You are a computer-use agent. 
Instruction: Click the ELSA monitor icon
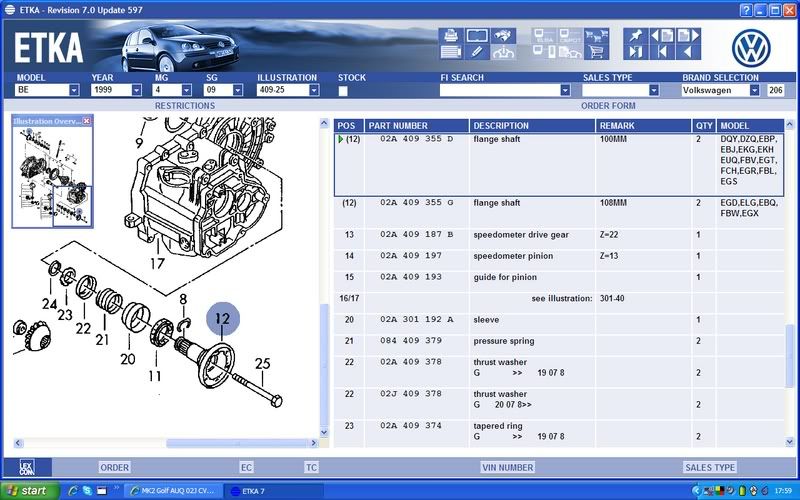(x=544, y=35)
